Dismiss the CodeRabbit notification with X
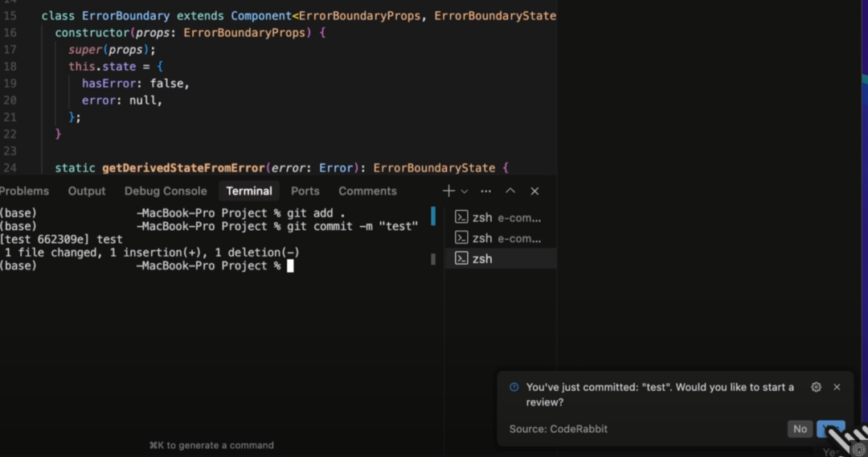Viewport: 868px width, 457px height. (837, 387)
